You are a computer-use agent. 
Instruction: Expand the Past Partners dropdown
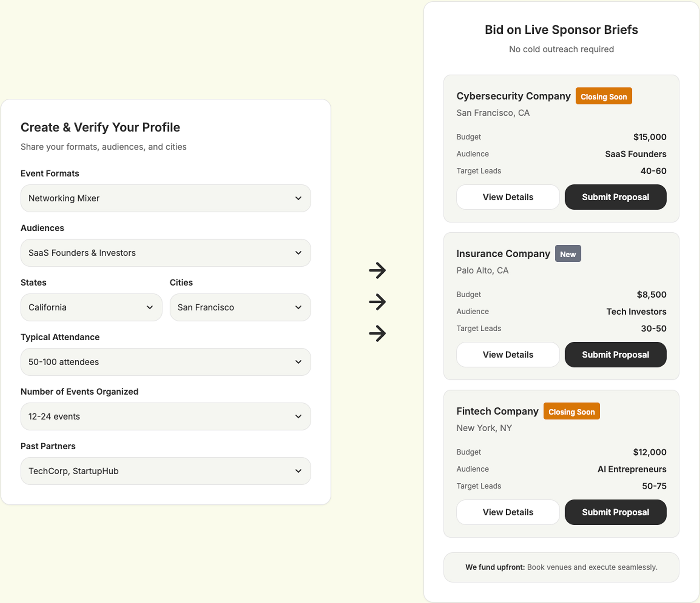166,471
